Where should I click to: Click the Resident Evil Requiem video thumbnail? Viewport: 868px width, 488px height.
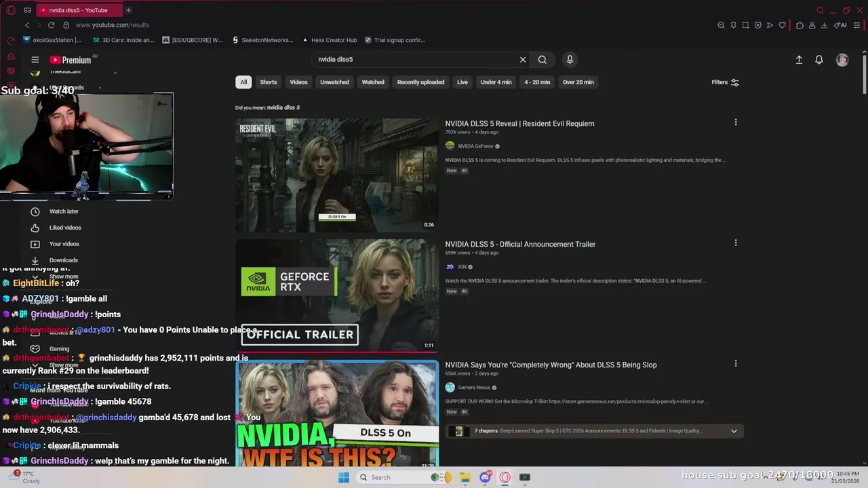[337, 176]
